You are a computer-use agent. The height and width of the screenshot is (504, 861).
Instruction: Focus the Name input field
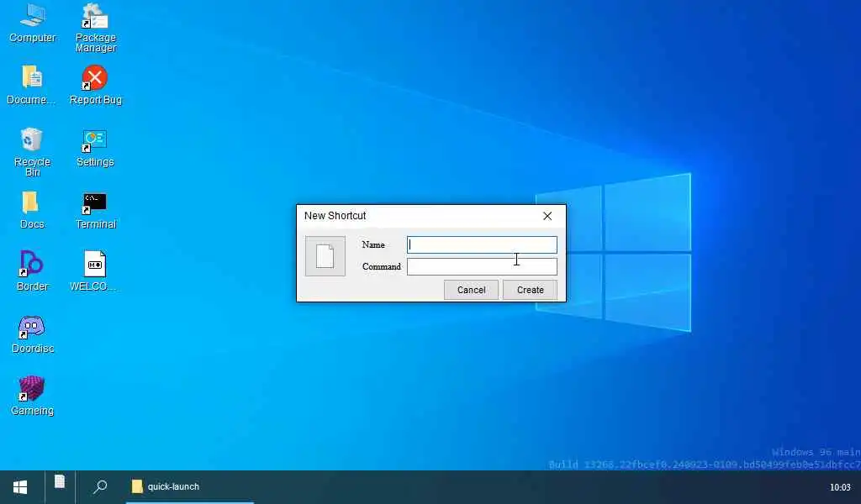tap(482, 244)
